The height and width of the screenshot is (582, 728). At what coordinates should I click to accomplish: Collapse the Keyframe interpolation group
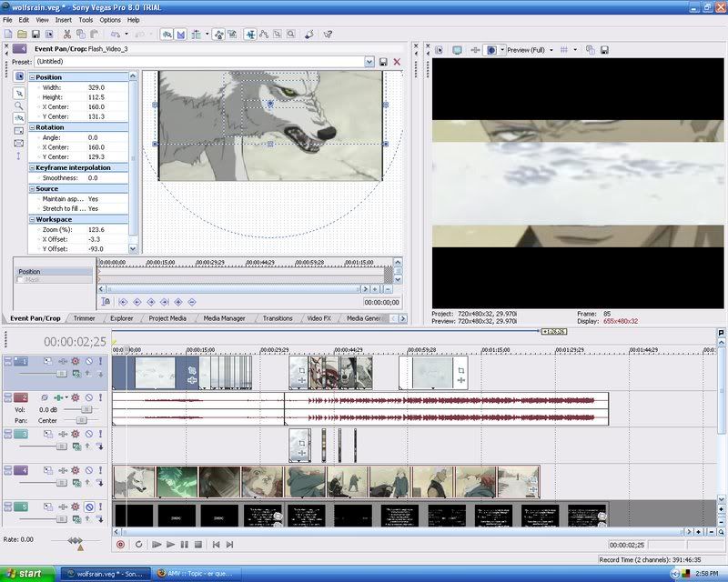point(32,167)
